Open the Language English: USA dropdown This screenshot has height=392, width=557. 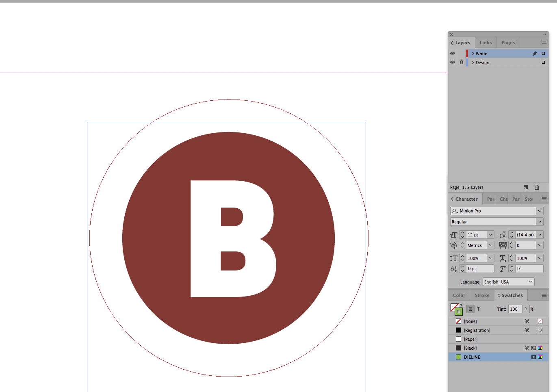point(509,282)
